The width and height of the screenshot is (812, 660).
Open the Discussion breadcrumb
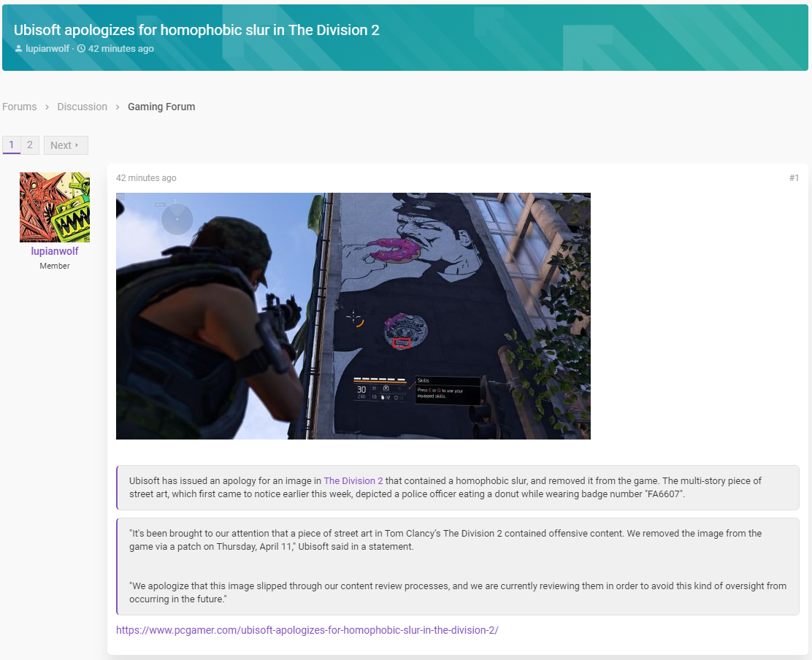tap(83, 107)
